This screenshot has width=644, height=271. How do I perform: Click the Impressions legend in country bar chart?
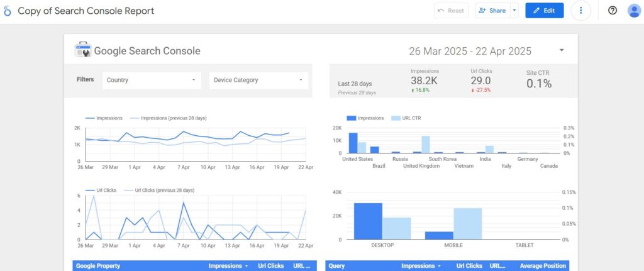(x=365, y=118)
